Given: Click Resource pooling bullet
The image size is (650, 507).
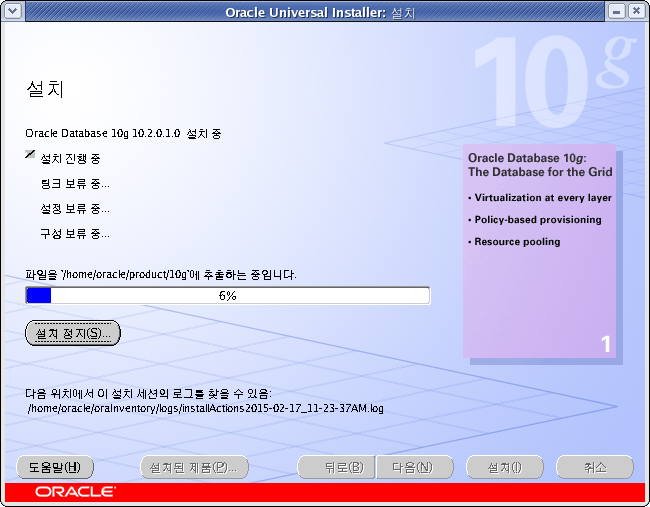Looking at the screenshot, I should pos(514,242).
